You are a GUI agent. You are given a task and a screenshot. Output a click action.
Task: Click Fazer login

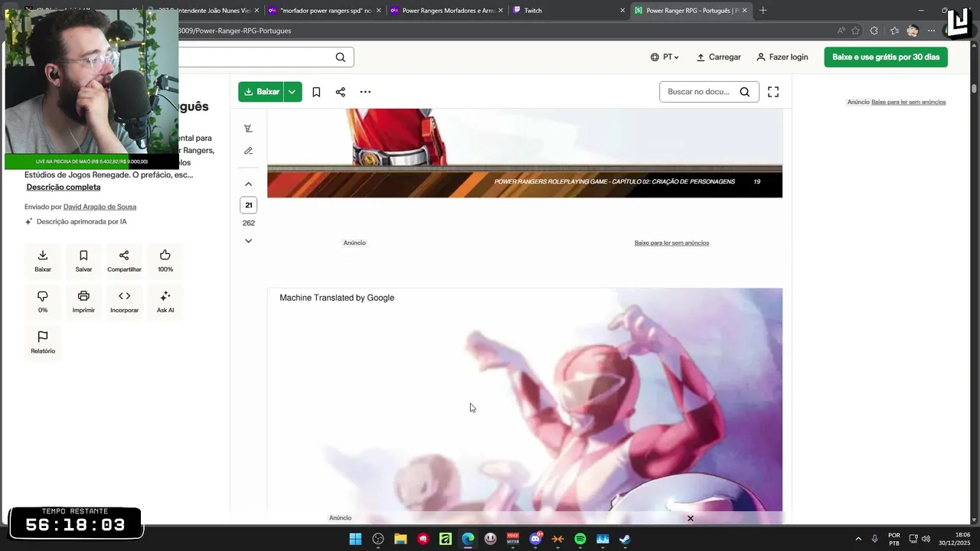pyautogui.click(x=782, y=57)
